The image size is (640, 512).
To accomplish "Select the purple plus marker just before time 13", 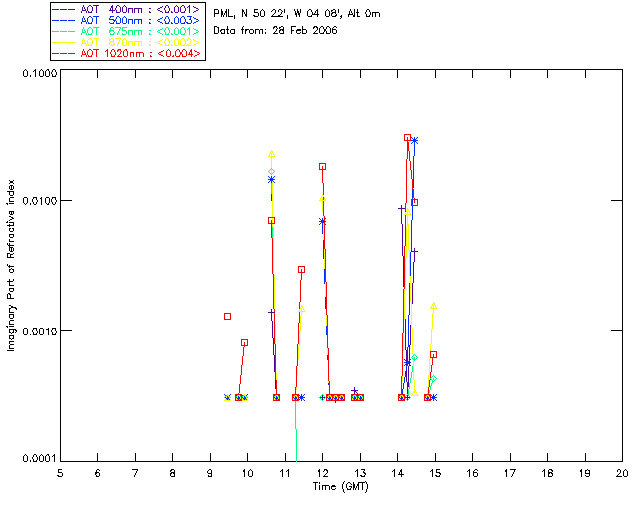I will point(355,391).
